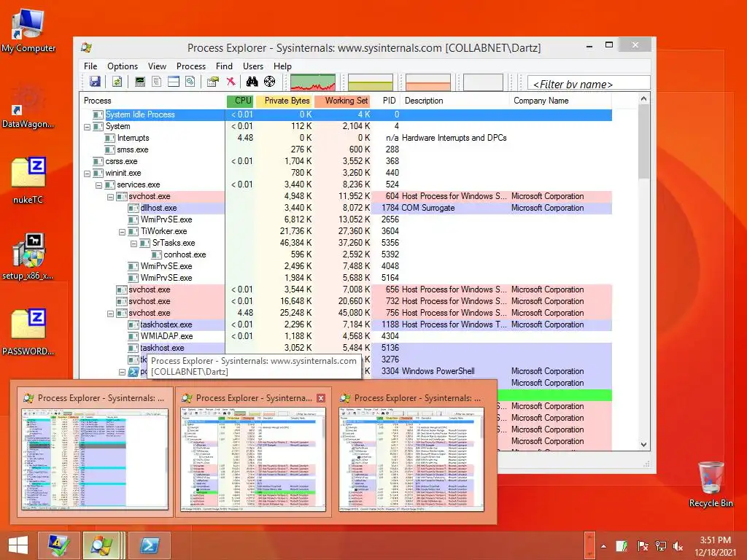The width and height of the screenshot is (747, 560).
Task: Collapse the wininit.exe tree node
Action: click(x=87, y=174)
